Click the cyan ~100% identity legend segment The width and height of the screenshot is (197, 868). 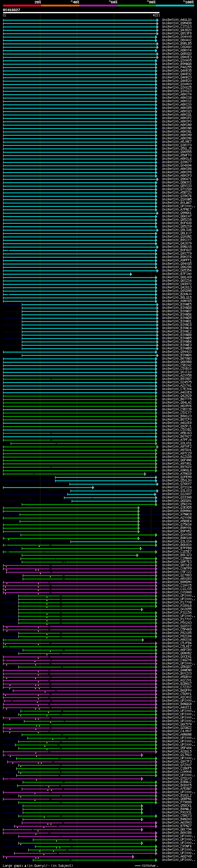[175, 6]
